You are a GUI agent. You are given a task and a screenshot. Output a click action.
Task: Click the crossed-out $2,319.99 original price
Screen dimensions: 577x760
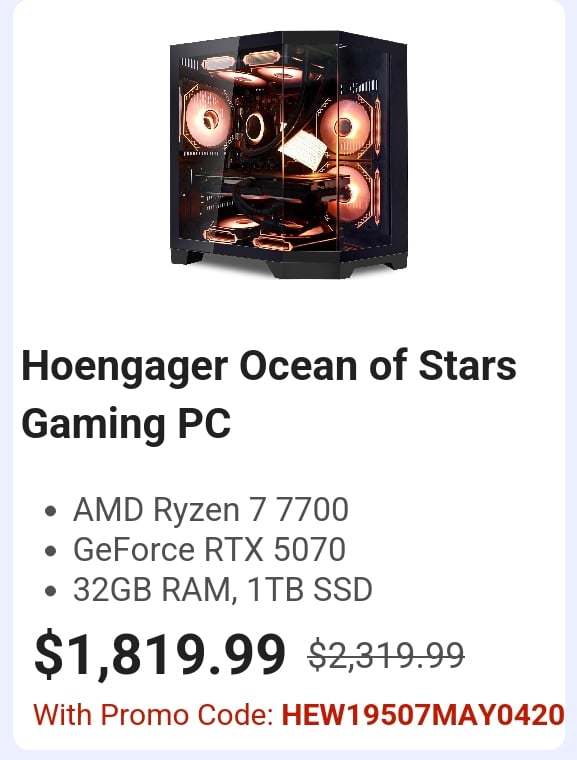(386, 654)
